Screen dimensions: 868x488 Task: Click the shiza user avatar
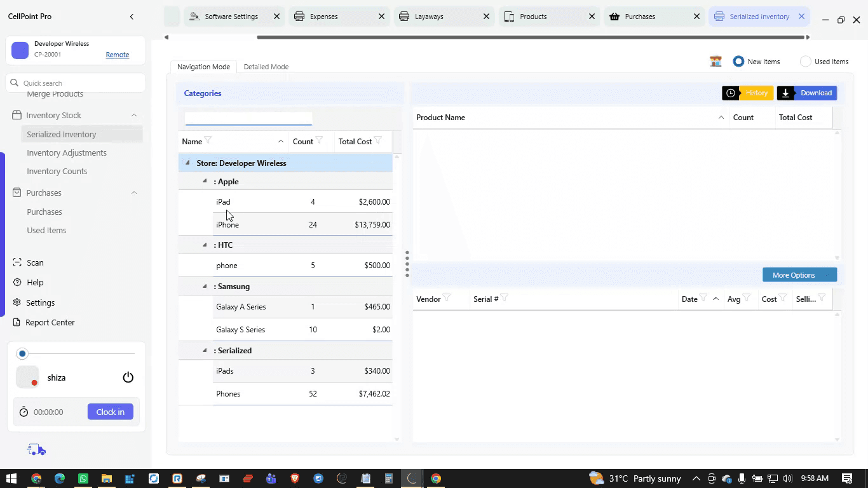pyautogui.click(x=27, y=377)
